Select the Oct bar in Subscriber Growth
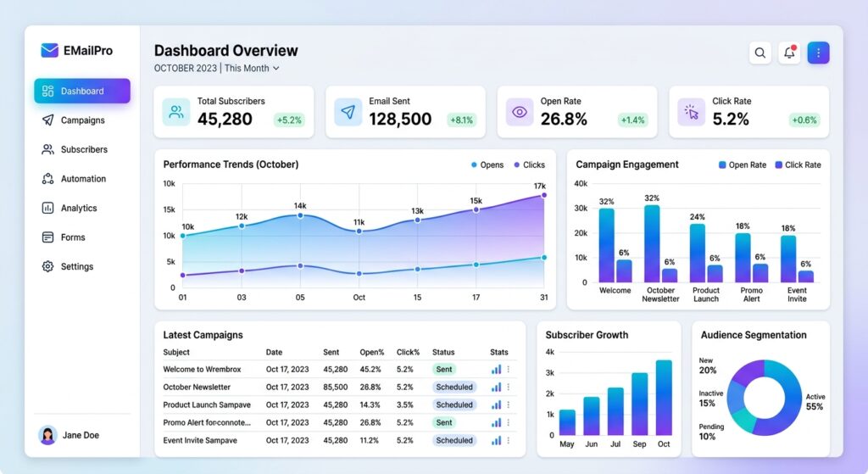This screenshot has width=868, height=474. tap(664, 398)
